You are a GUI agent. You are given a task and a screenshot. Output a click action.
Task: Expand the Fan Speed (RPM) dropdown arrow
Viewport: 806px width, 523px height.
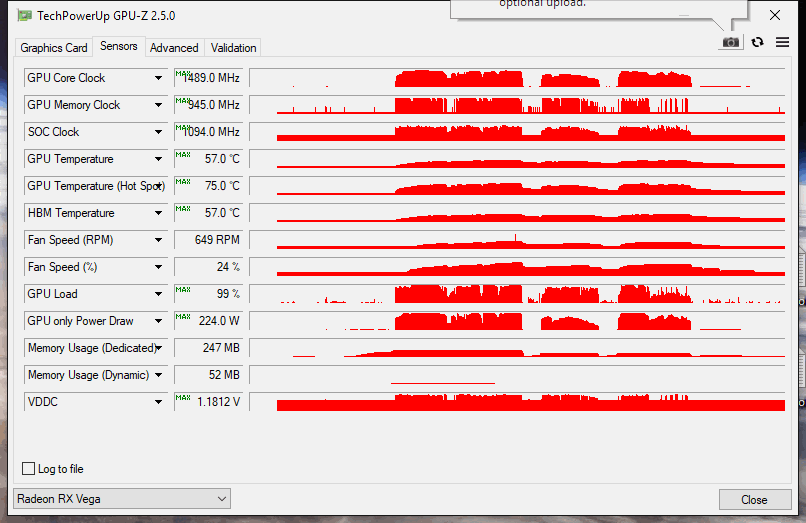[158, 240]
